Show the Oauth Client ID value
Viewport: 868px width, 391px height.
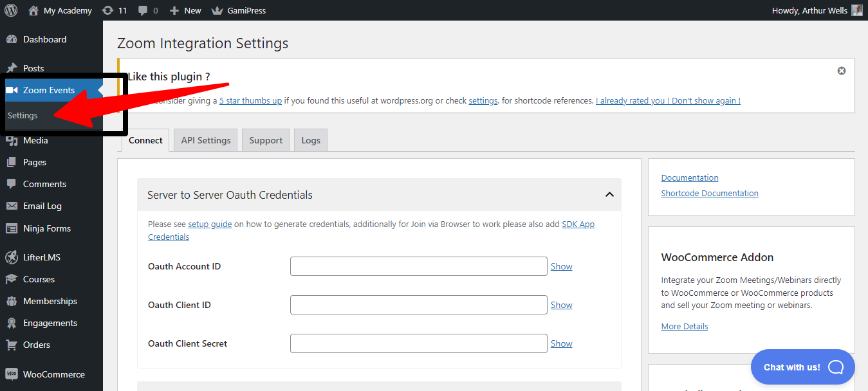pos(561,305)
